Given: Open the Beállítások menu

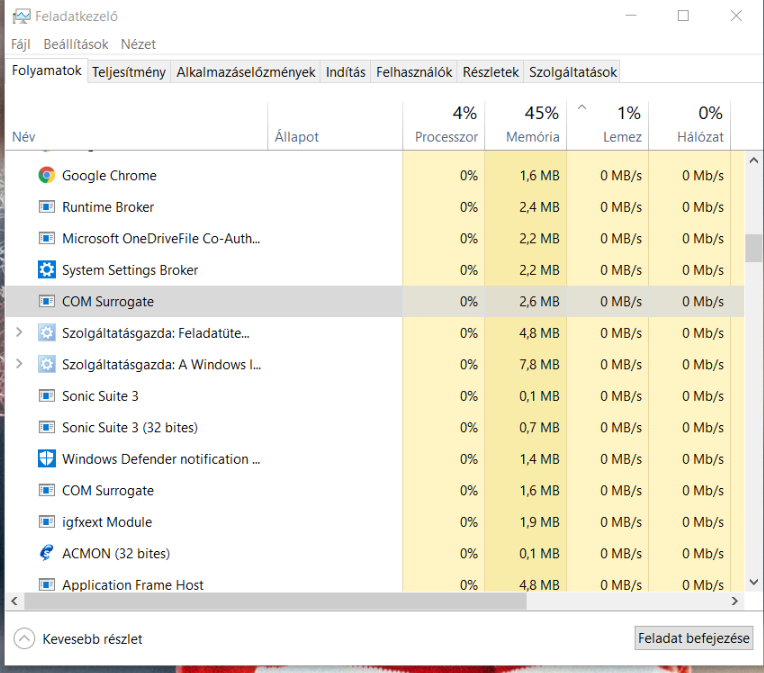Looking at the screenshot, I should click(76, 44).
